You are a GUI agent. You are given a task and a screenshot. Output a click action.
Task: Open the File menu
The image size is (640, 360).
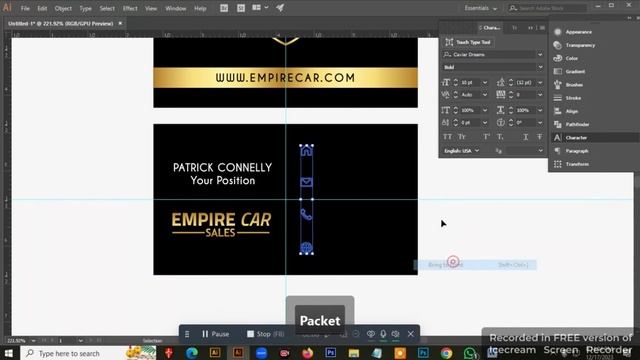pyautogui.click(x=25, y=8)
